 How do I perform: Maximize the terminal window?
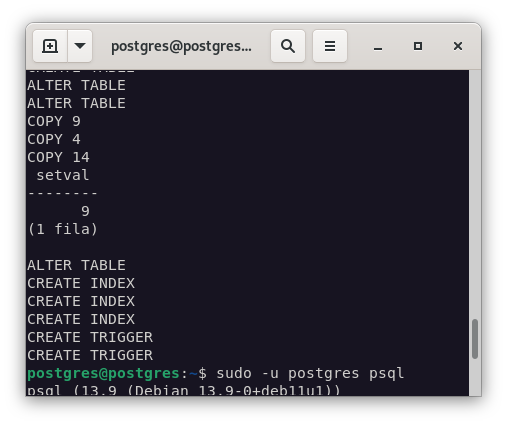pyautogui.click(x=418, y=46)
